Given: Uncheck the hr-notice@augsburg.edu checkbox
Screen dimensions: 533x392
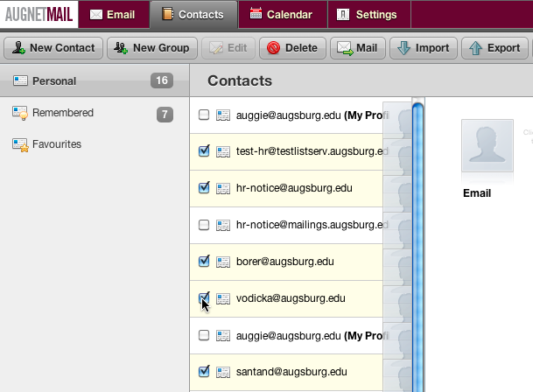Looking at the screenshot, I should click(x=204, y=187).
